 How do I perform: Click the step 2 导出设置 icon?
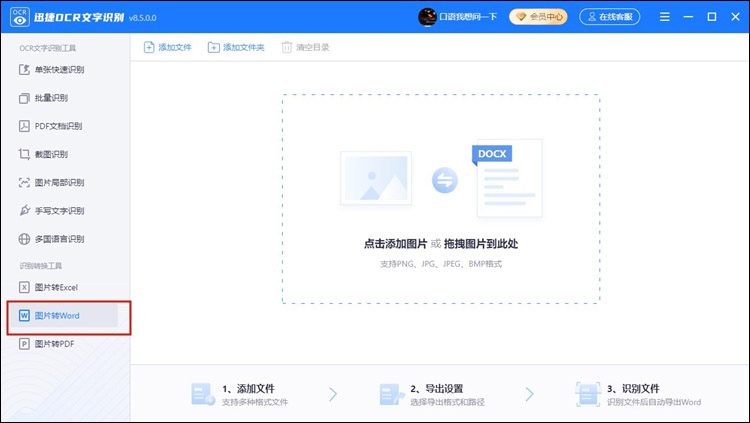click(392, 395)
